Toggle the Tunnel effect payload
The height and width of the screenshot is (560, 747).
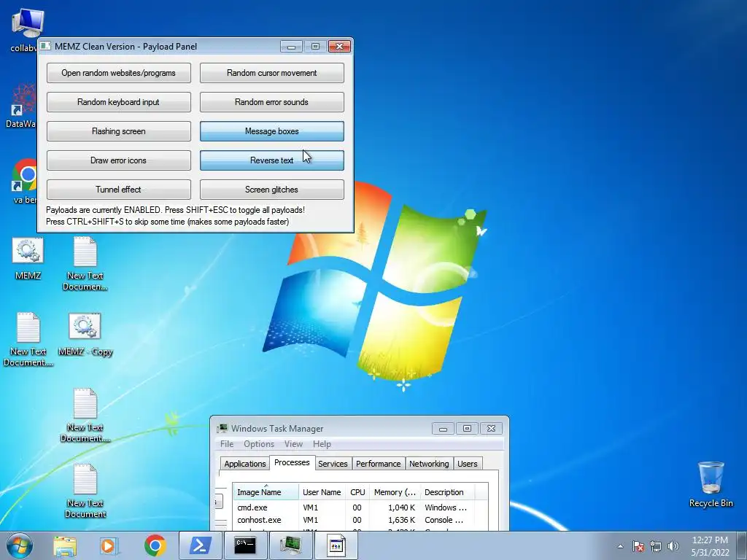click(119, 189)
